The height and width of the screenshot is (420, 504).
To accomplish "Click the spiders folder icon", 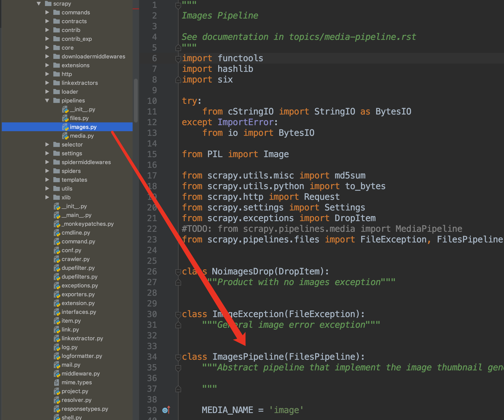I will coord(56,171).
